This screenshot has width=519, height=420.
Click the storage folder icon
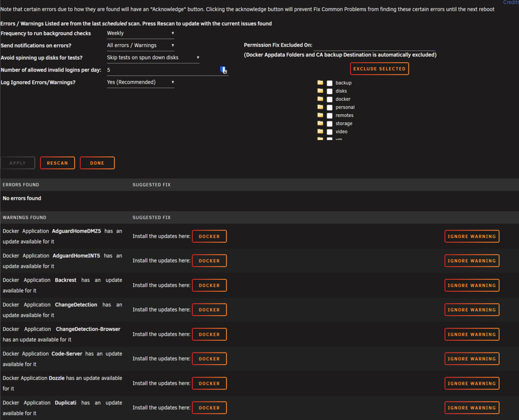[320, 123]
